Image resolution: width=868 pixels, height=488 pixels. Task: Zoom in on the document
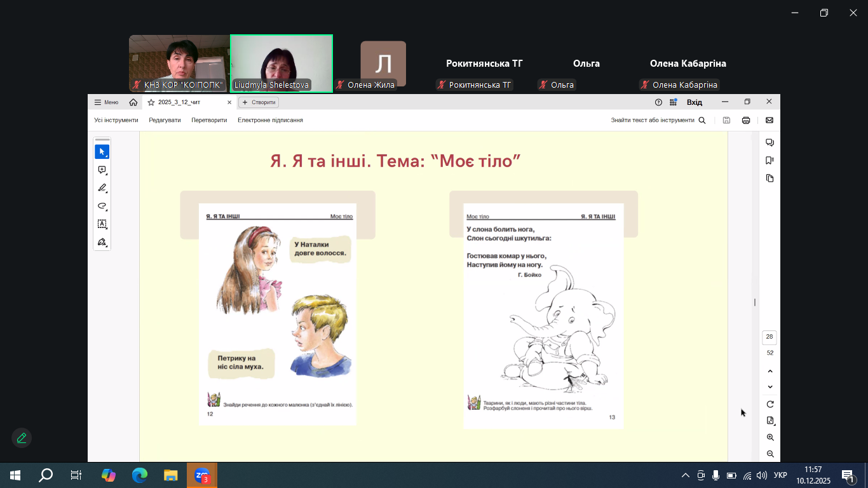[x=770, y=437]
